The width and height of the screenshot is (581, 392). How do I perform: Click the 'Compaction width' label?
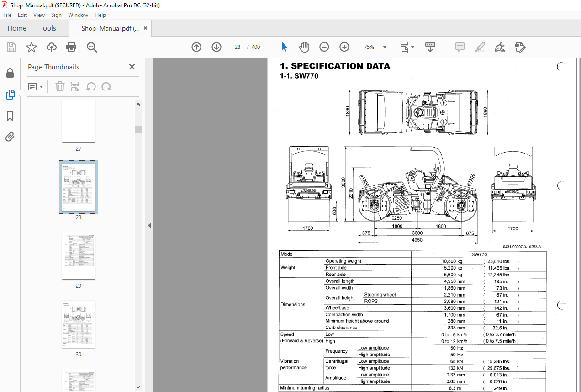tap(344, 315)
